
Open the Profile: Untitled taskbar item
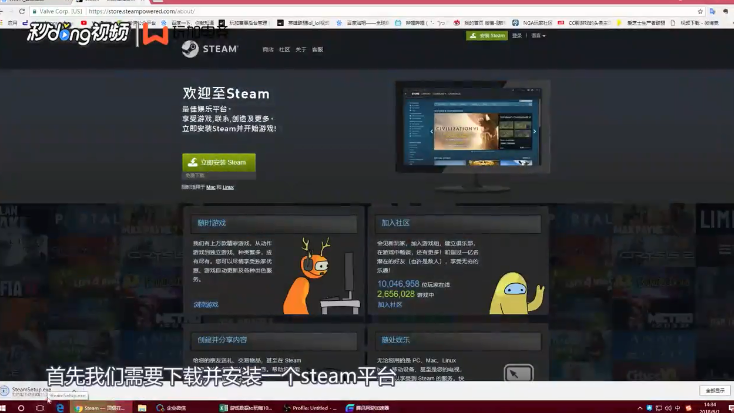click(x=311, y=408)
